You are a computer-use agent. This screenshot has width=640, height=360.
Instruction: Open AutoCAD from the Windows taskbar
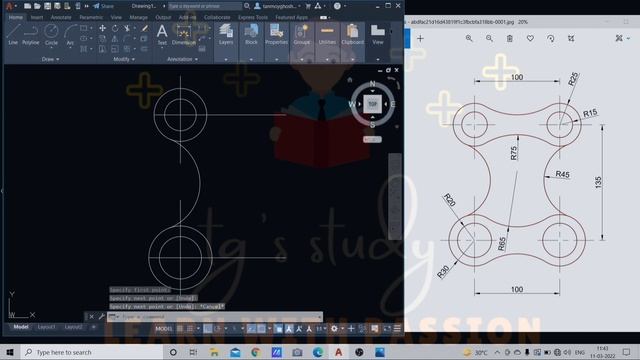point(338,352)
